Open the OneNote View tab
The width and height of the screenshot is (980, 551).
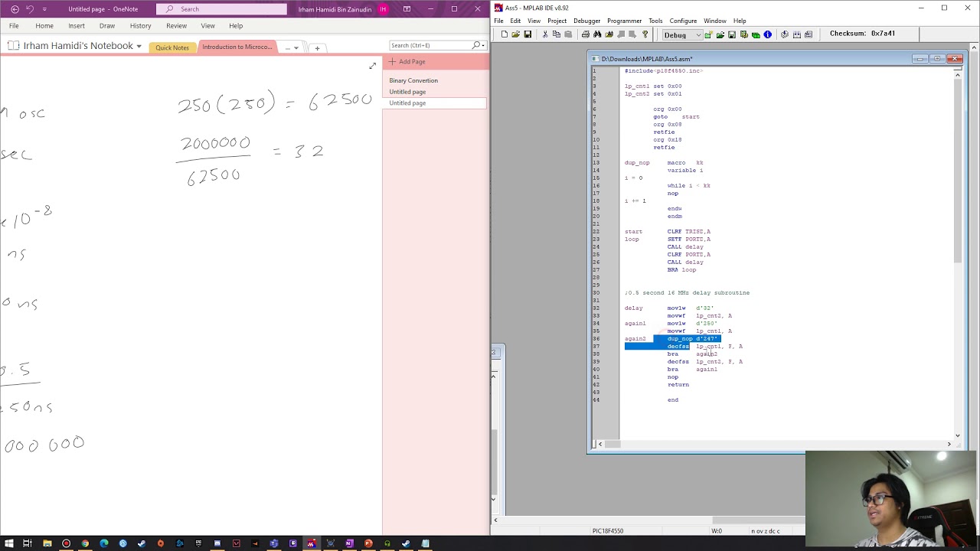(x=207, y=26)
